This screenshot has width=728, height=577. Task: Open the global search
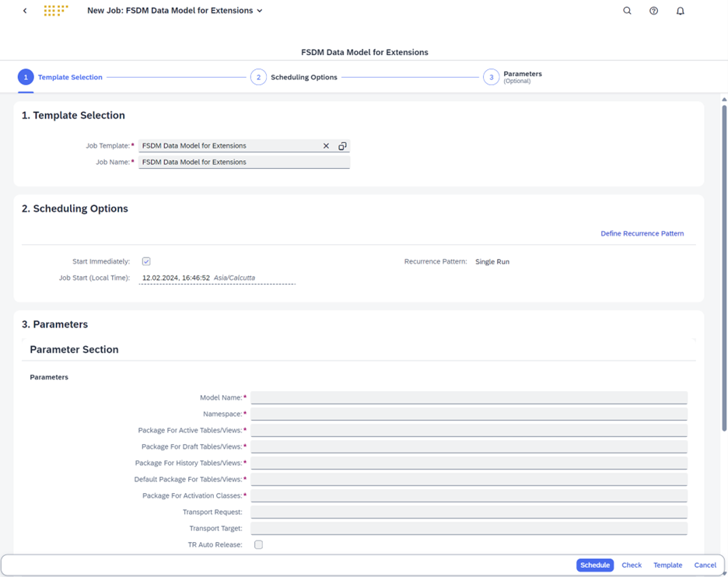[628, 11]
